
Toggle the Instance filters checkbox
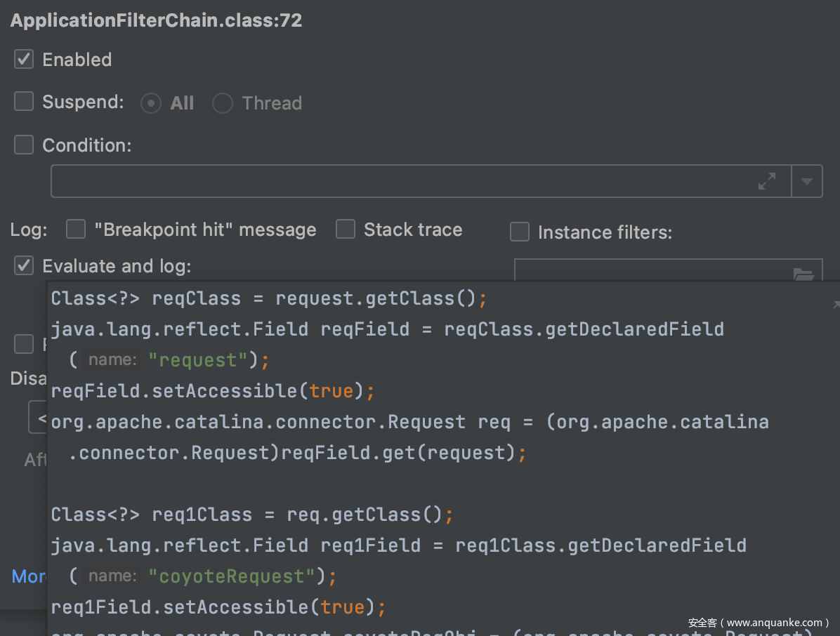(x=519, y=232)
